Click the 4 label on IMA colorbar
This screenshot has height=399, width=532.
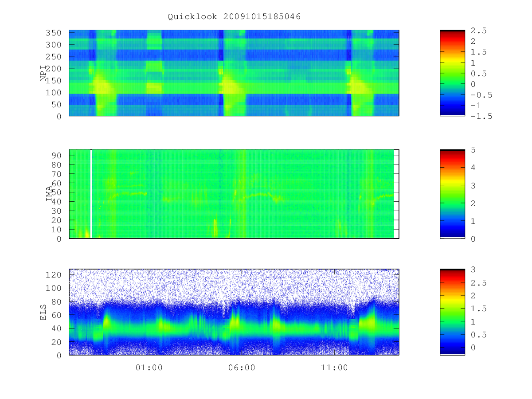pyautogui.click(x=473, y=168)
